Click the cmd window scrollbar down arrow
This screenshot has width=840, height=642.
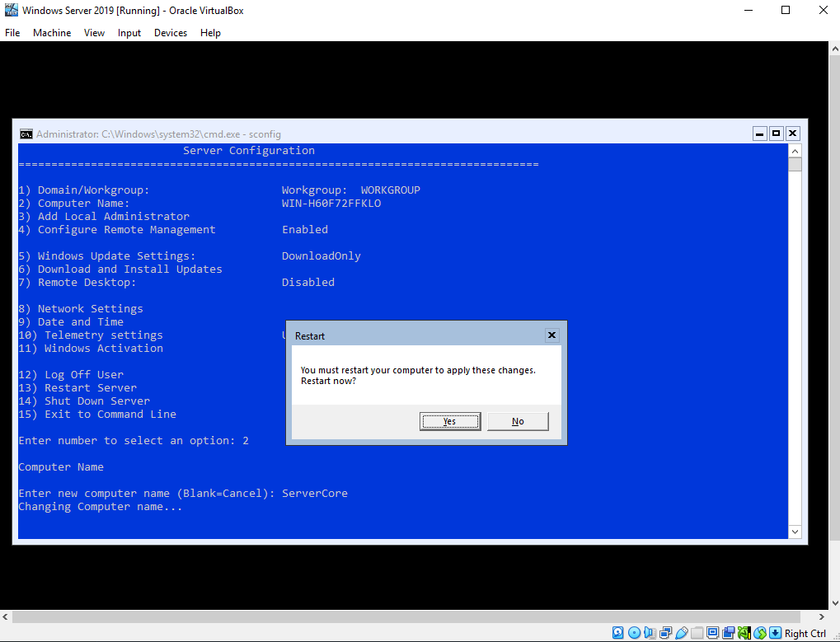coord(795,532)
